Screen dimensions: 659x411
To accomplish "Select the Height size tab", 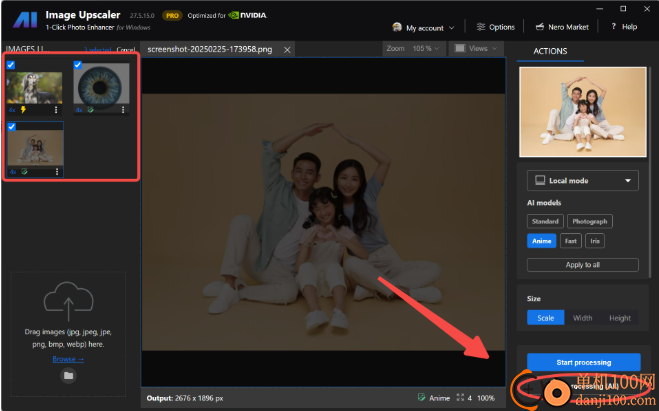I will pyautogui.click(x=619, y=318).
